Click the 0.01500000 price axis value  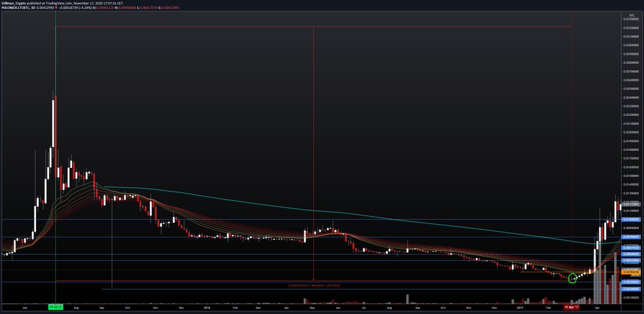point(631,176)
